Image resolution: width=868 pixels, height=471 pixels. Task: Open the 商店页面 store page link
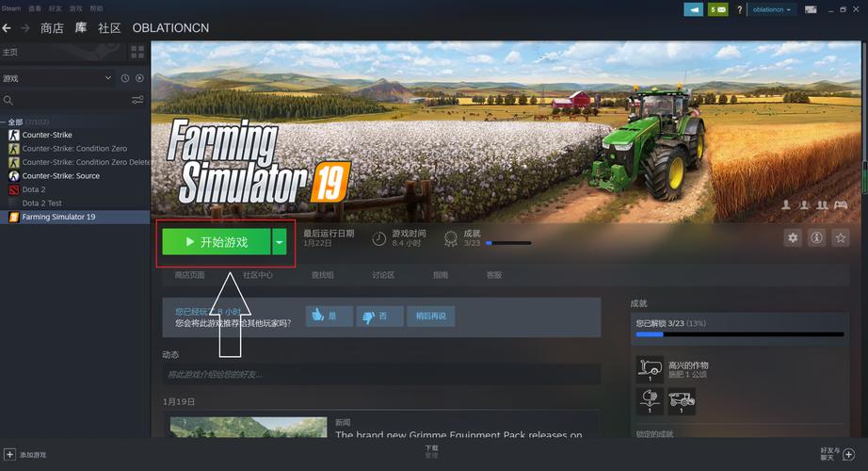pyautogui.click(x=189, y=275)
